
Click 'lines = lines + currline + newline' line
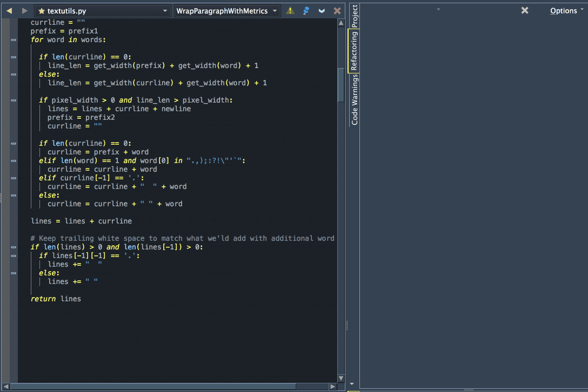[x=119, y=109]
